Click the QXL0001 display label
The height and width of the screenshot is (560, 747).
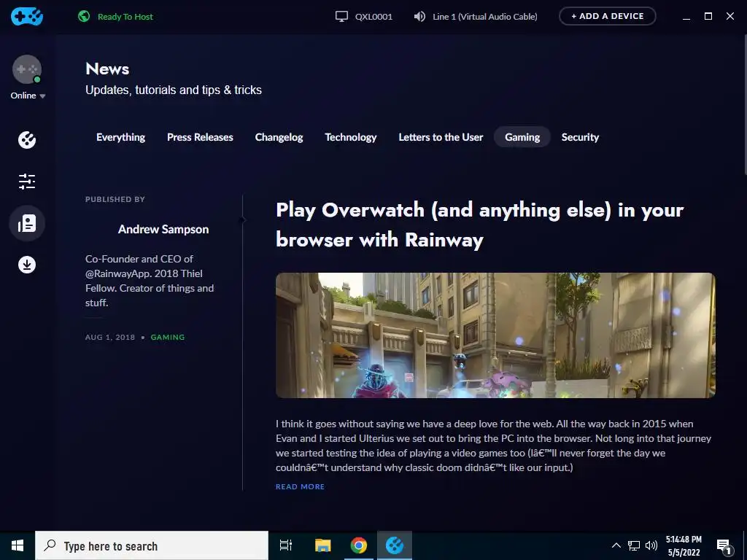(374, 17)
